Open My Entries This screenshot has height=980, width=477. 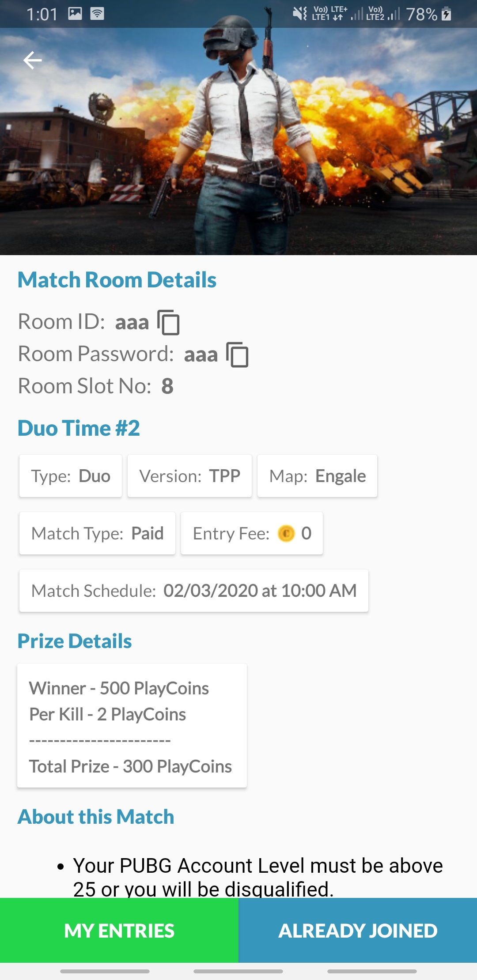point(119,931)
